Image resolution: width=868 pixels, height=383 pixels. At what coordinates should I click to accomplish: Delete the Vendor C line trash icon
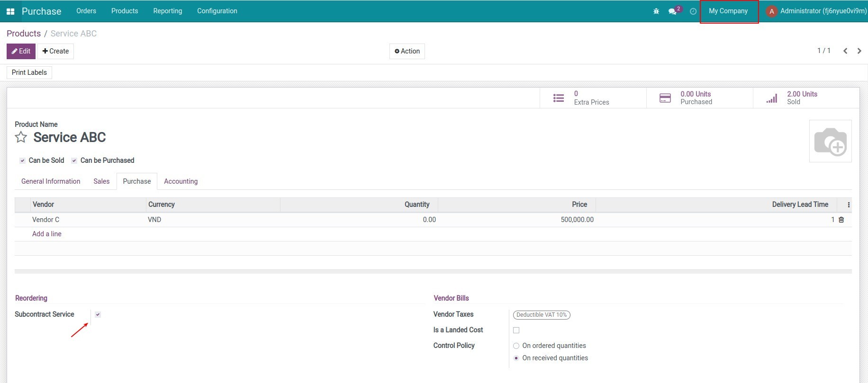click(x=841, y=220)
